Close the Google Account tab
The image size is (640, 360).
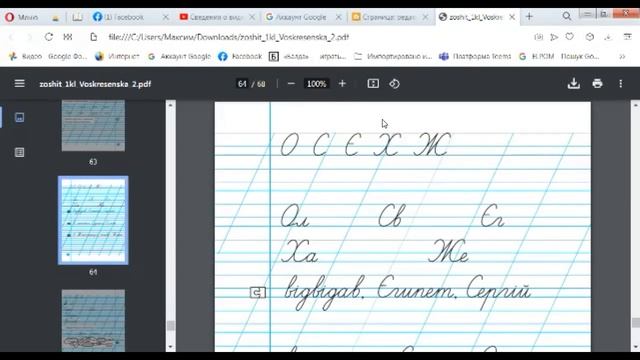click(x=338, y=17)
